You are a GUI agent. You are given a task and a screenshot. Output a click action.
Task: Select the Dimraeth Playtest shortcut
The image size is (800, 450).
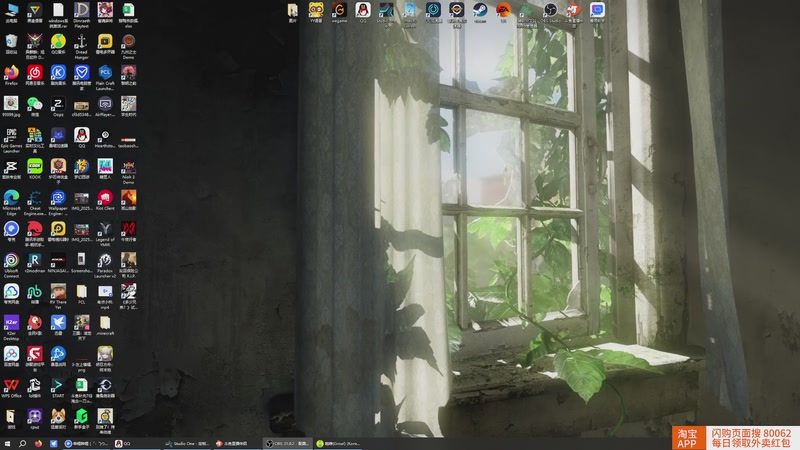(x=82, y=14)
